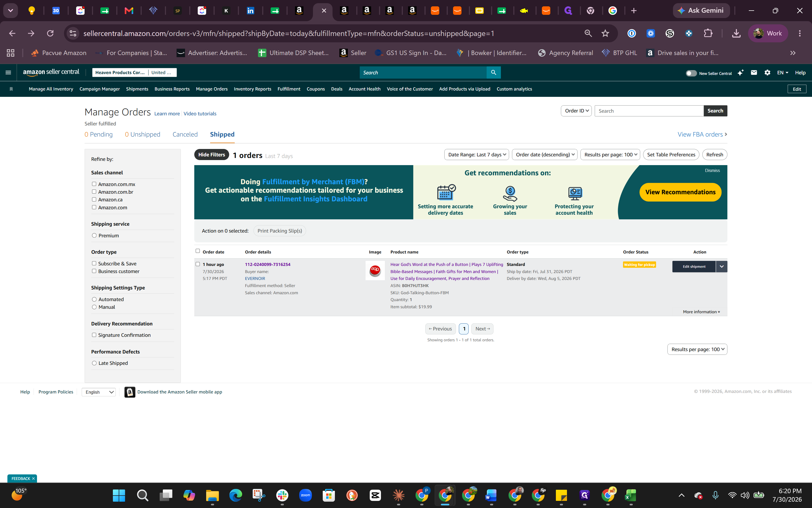Check the Amazon.com.mx sales channel
This screenshot has height=508, width=812.
click(94, 184)
